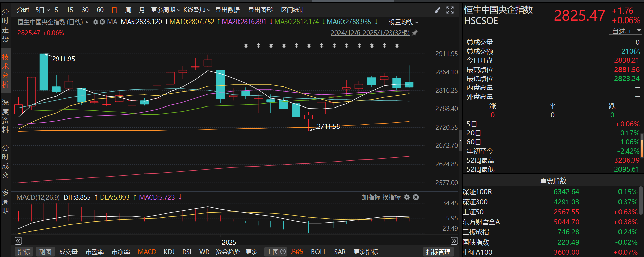The image size is (644, 257).
Task: Open 区间统计 range statistics
Action: tap(293, 10)
